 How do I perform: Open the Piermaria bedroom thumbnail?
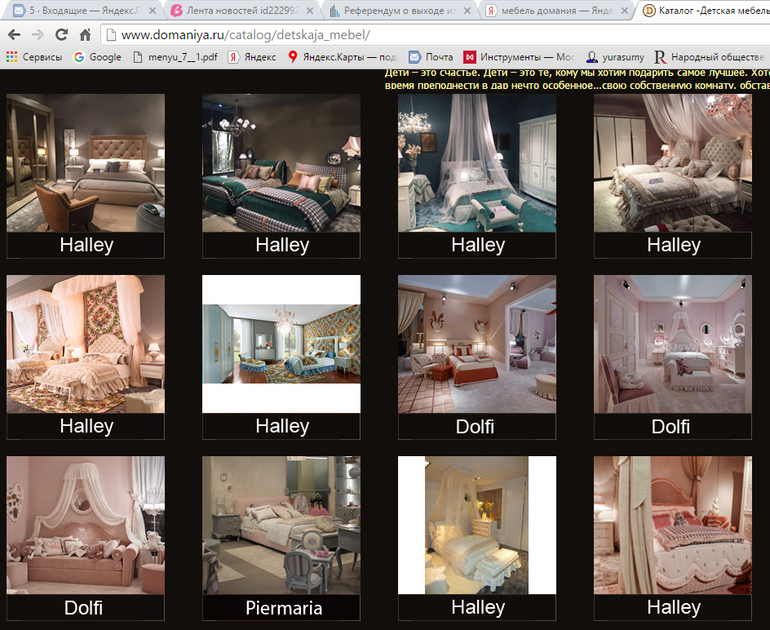(281, 526)
